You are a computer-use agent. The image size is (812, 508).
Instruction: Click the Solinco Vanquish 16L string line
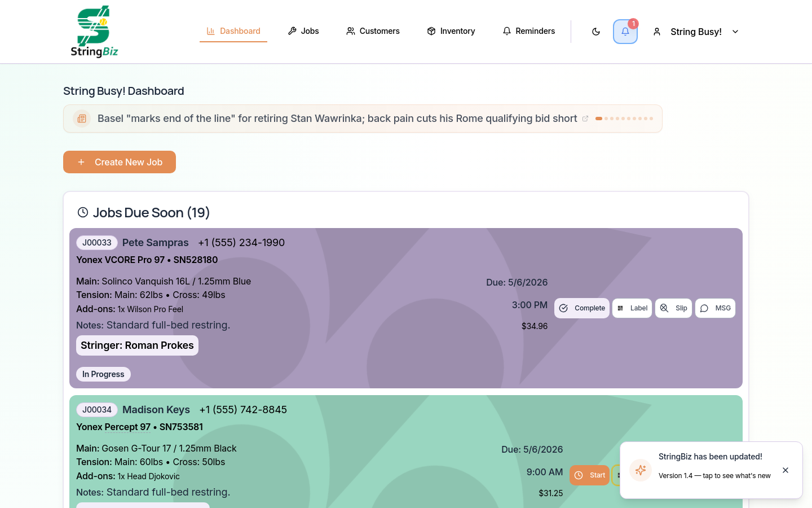tap(164, 281)
